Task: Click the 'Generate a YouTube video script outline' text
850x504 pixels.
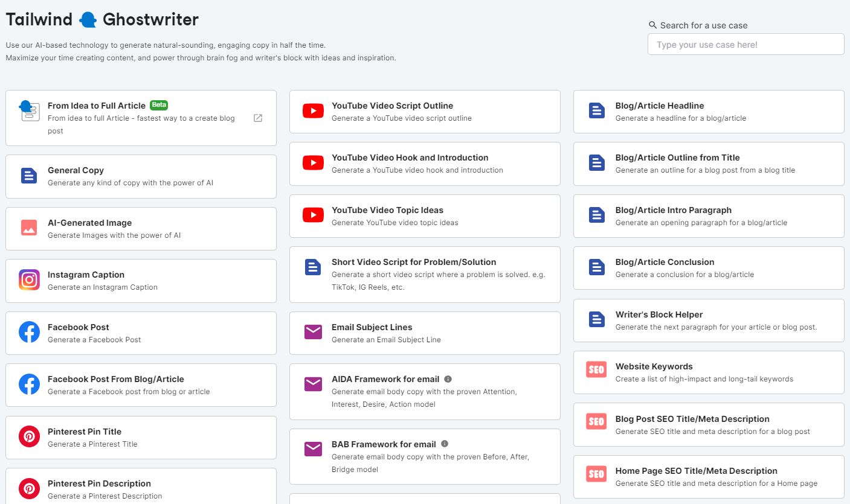Action: coord(402,118)
